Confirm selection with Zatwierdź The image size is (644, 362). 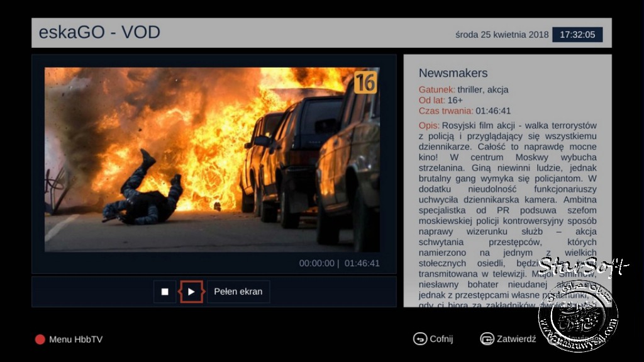point(508,339)
